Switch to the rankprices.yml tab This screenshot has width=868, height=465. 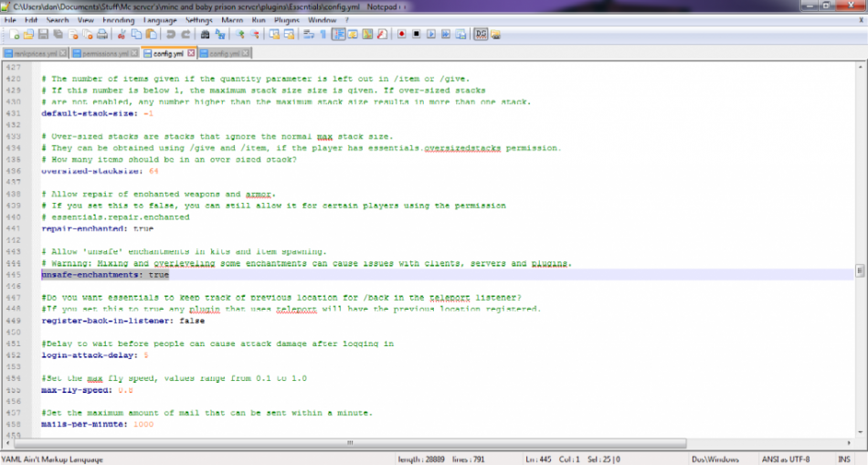point(35,54)
